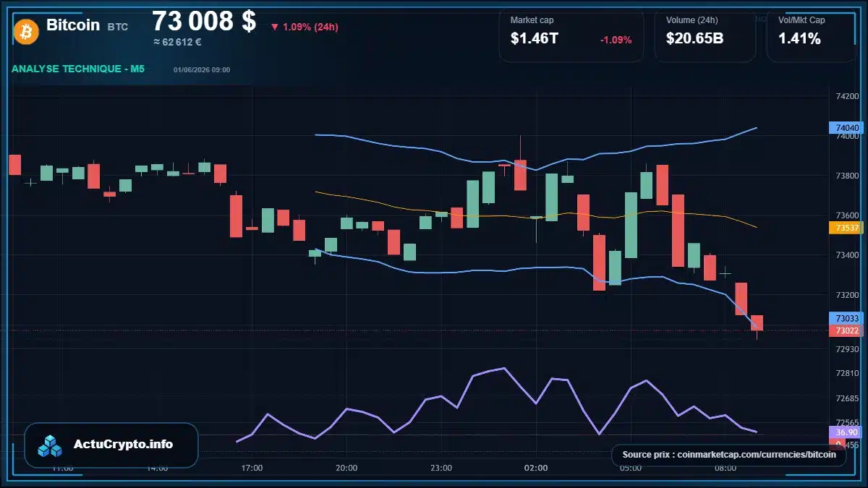Image resolution: width=868 pixels, height=488 pixels.
Task: Click the purple 36.90 RSI value tag
Action: 843,432
